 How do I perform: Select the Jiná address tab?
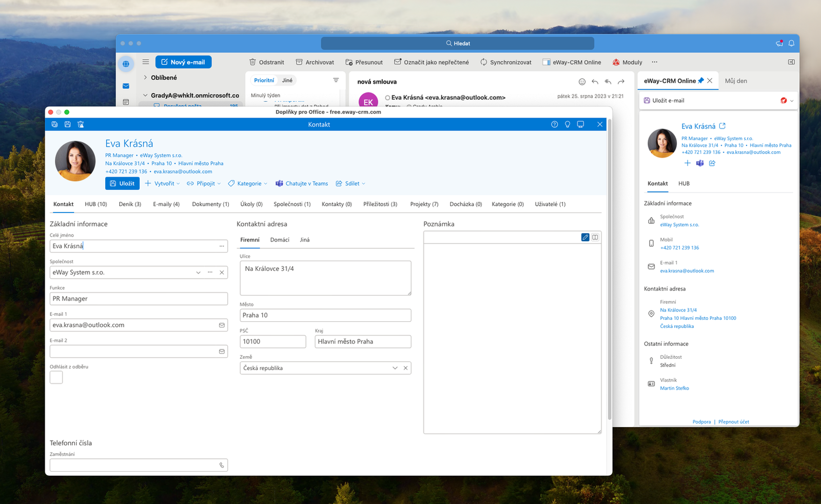tap(305, 240)
